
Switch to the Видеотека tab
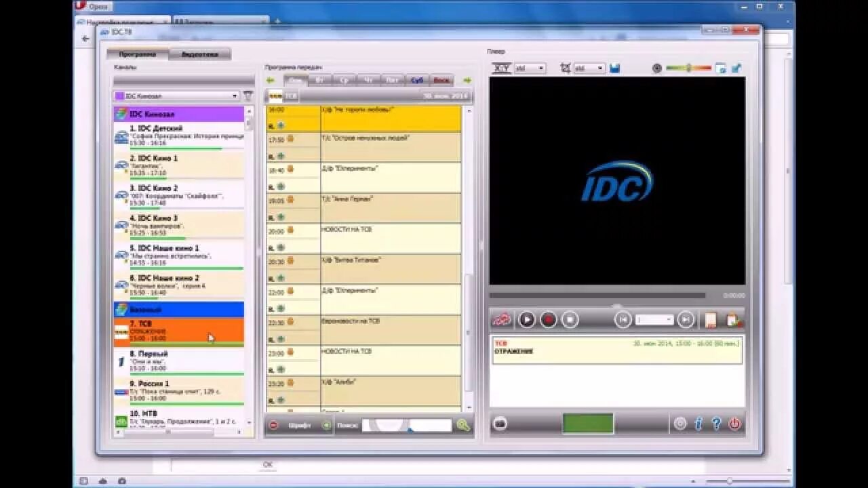coord(199,54)
